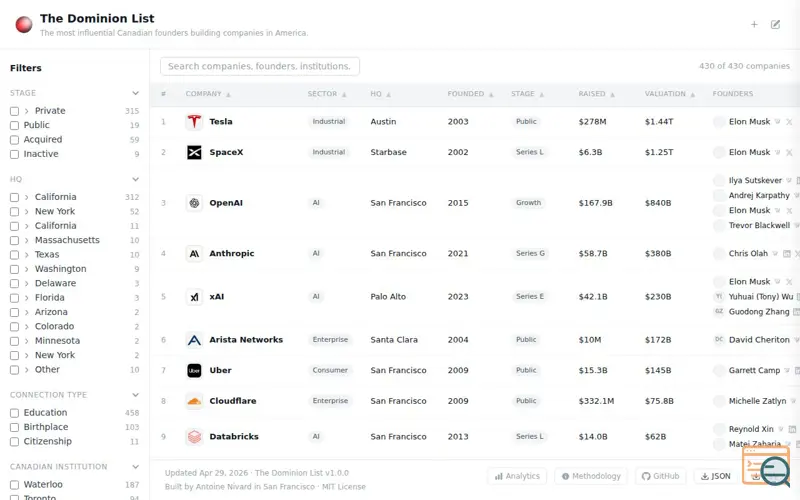The width and height of the screenshot is (800, 500).
Task: Click the edit pencil icon in the header
Action: tap(776, 24)
